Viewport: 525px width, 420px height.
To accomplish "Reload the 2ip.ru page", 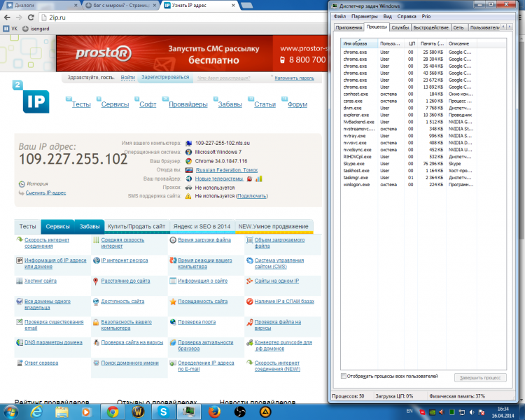I will click(x=31, y=17).
